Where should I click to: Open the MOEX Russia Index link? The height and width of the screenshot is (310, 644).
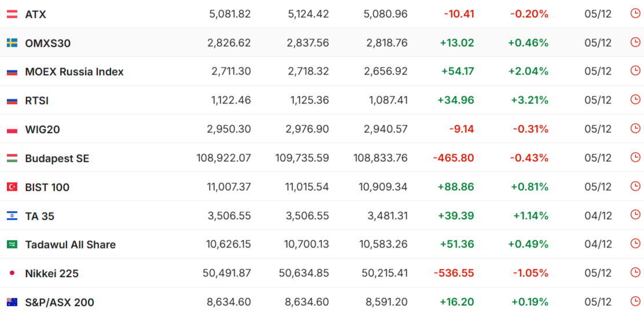pyautogui.click(x=74, y=72)
